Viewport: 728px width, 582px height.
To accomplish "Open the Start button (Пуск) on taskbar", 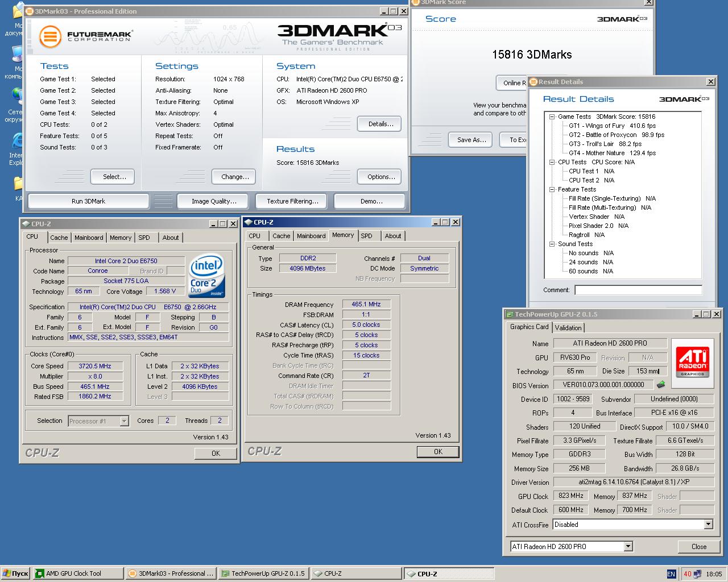I will [x=15, y=573].
